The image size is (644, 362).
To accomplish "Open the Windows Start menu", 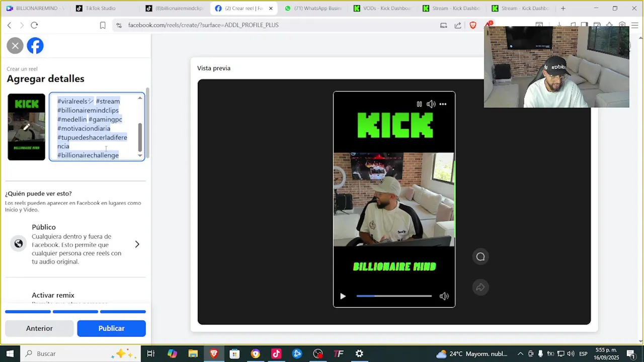I will point(10,353).
